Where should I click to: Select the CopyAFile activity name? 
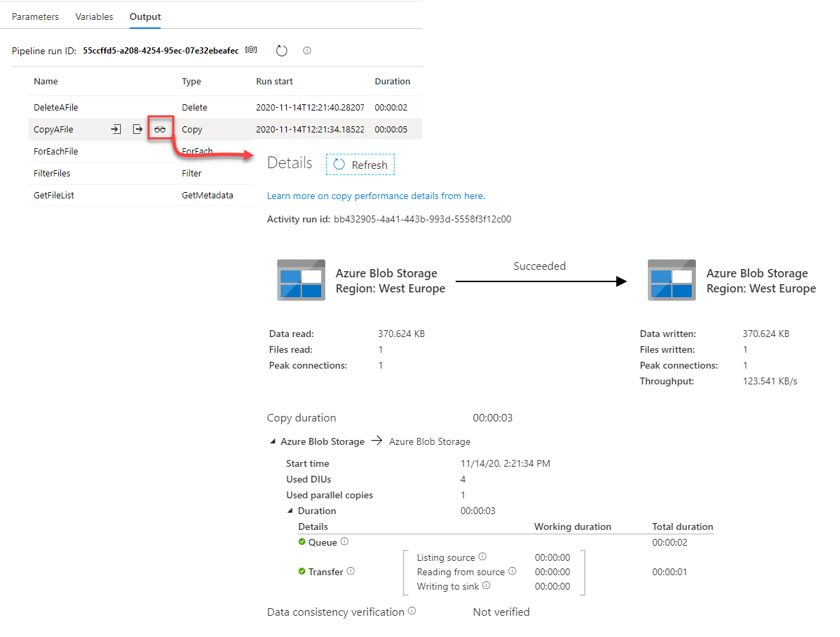coord(54,129)
